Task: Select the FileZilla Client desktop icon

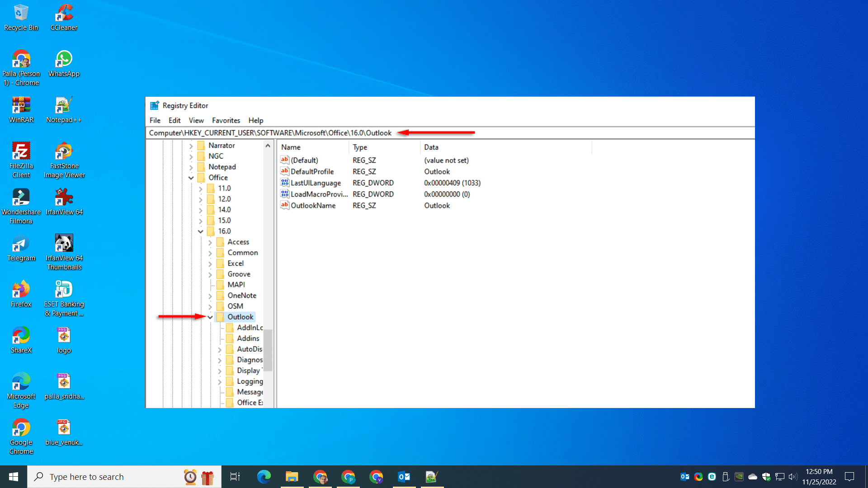Action: pos(21,160)
